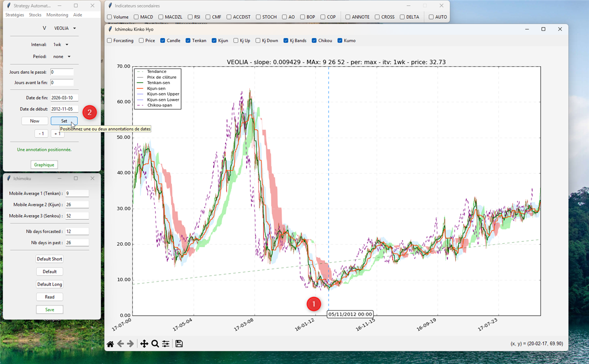Click the Home reset view icon
Screen dimensions: 589x364
110,344
